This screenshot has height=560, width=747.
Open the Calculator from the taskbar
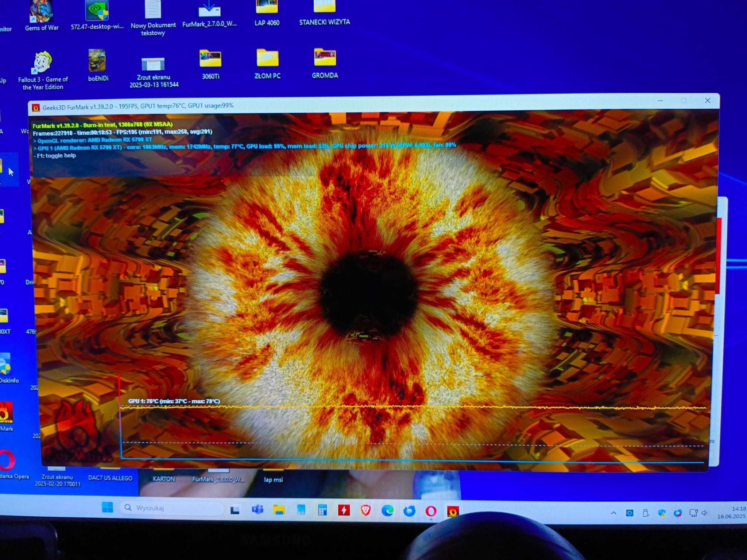click(322, 510)
